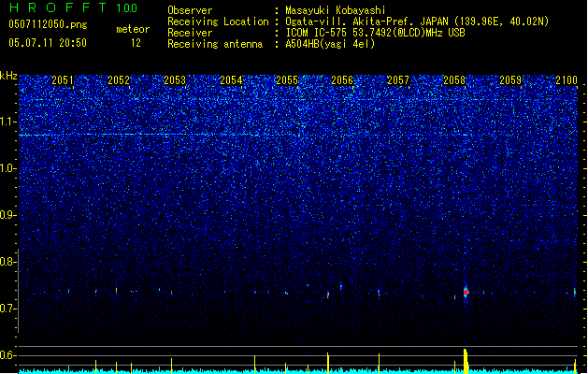Click the kHz axis unit label
Viewport: 588px width, 374px height.
click(8, 76)
